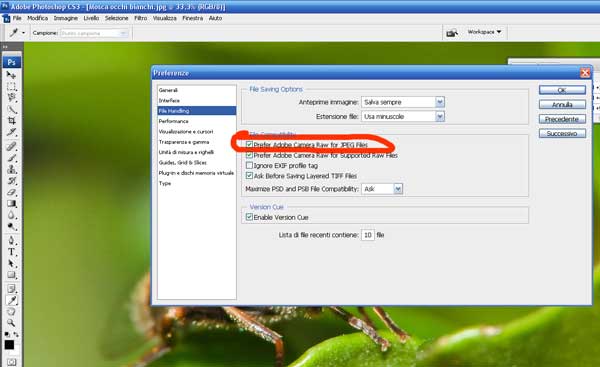Click the recent files count field

point(367,235)
